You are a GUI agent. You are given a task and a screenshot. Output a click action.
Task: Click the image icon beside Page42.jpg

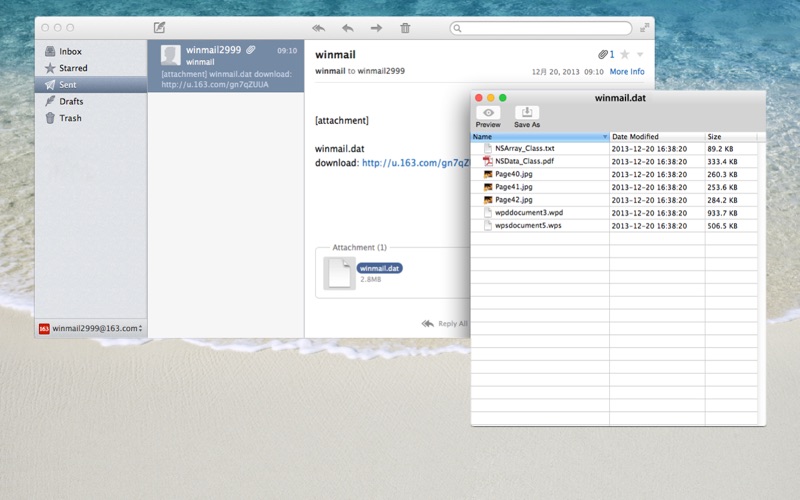(x=488, y=199)
